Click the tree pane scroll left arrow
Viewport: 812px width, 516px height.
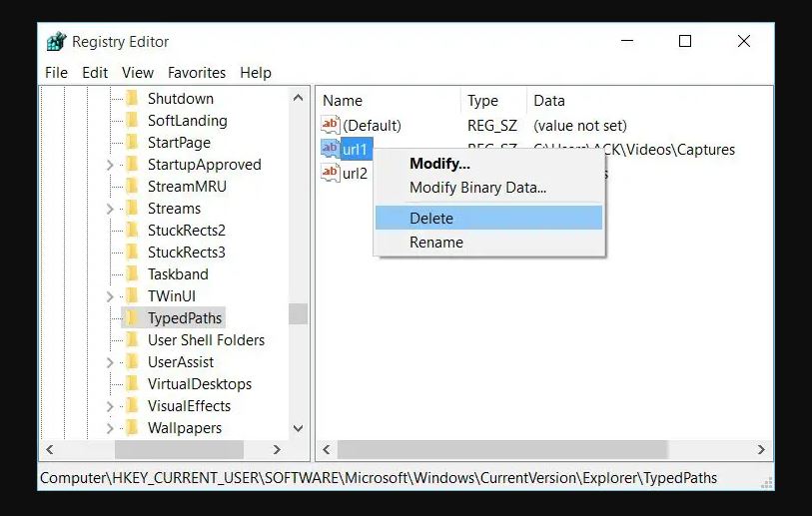point(50,450)
